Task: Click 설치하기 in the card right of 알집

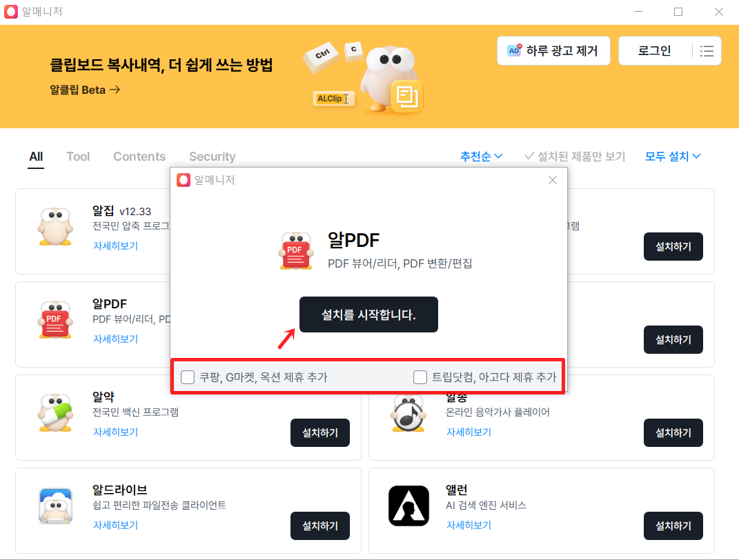Action: pos(673,246)
